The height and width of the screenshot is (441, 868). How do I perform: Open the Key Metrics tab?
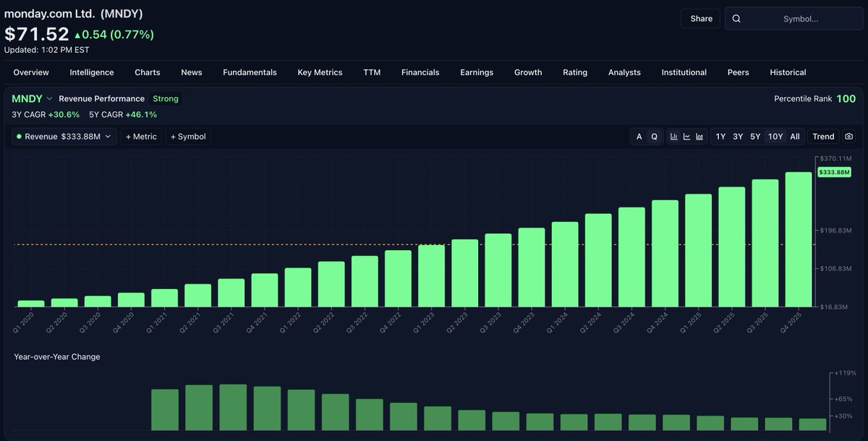tap(320, 72)
